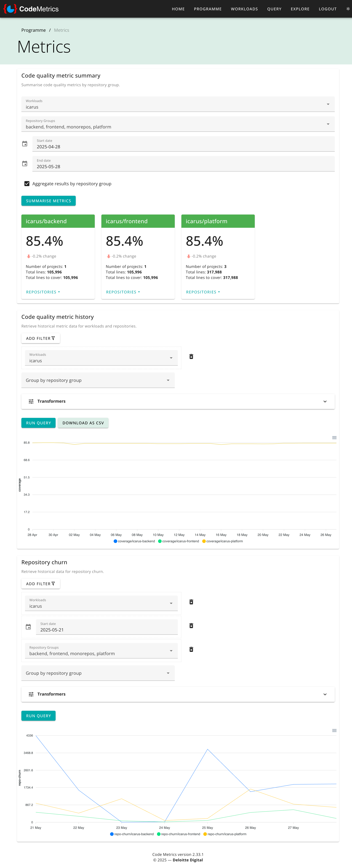Viewport: 352px width, 868px height.
Task: Open PROGRAMME navigation item
Action: 208,9
